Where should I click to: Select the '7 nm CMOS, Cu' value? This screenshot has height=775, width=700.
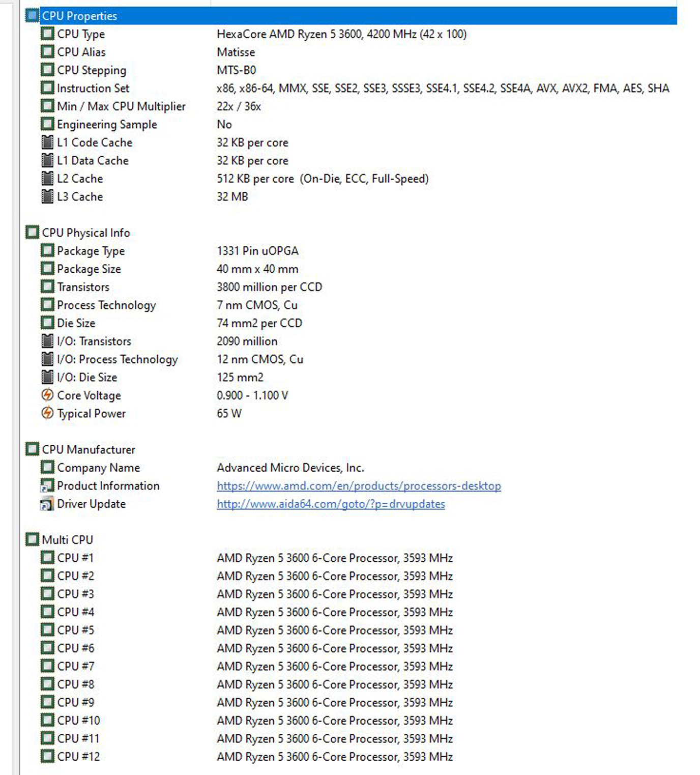[x=257, y=305]
